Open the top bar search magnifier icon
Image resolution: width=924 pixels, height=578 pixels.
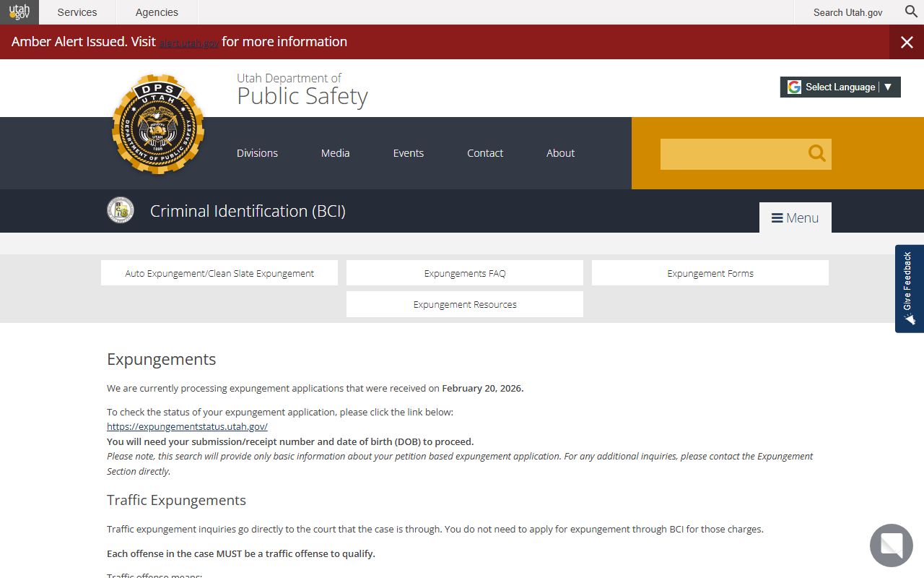click(x=911, y=12)
